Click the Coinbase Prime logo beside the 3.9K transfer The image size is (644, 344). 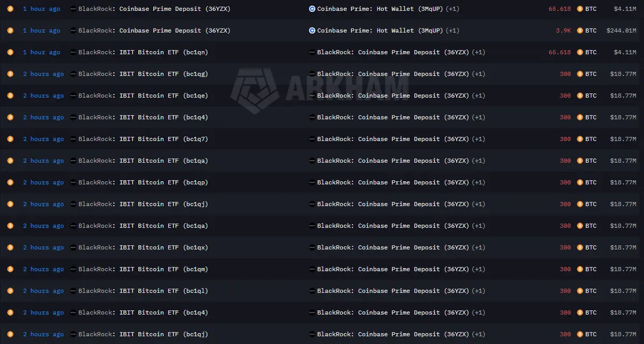click(x=312, y=31)
